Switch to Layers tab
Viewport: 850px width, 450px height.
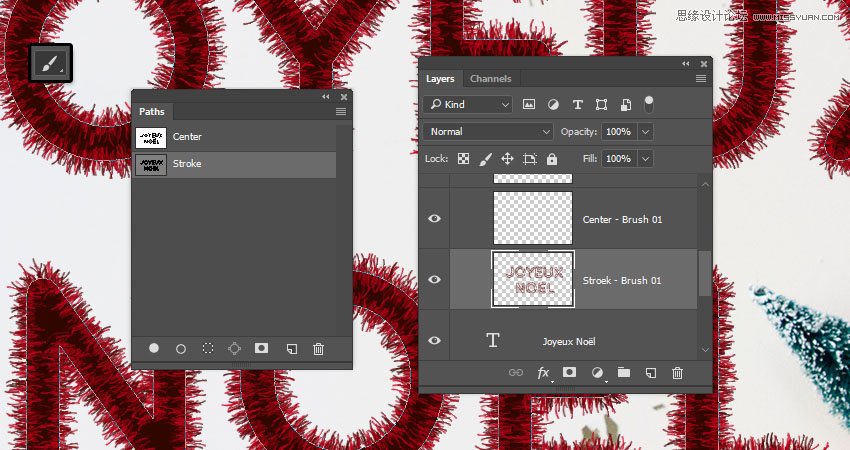tap(440, 79)
